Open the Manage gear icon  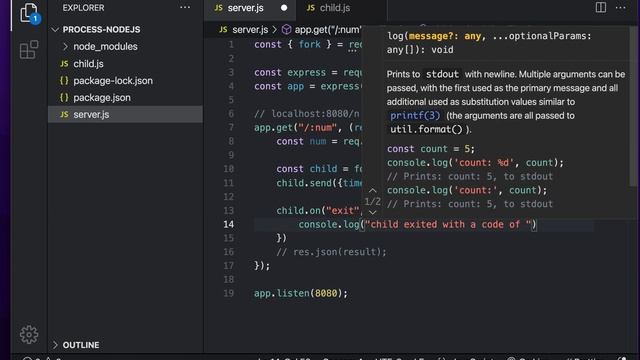pyautogui.click(x=29, y=334)
